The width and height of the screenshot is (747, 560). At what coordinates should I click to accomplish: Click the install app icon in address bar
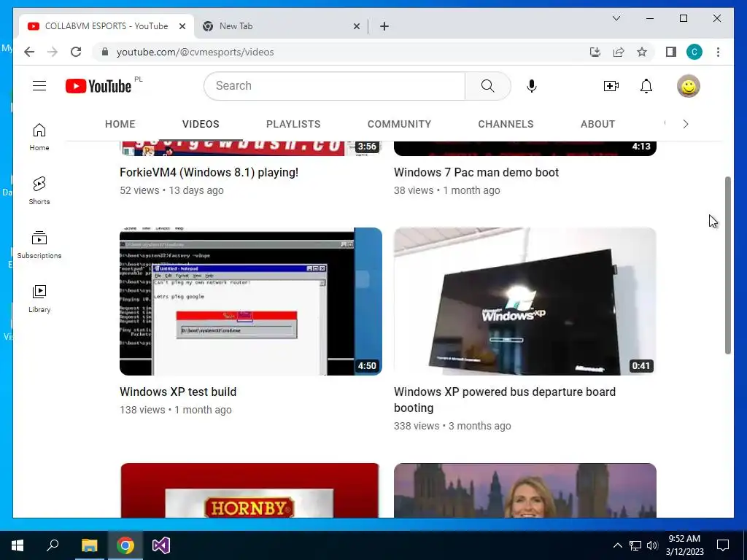click(x=595, y=52)
